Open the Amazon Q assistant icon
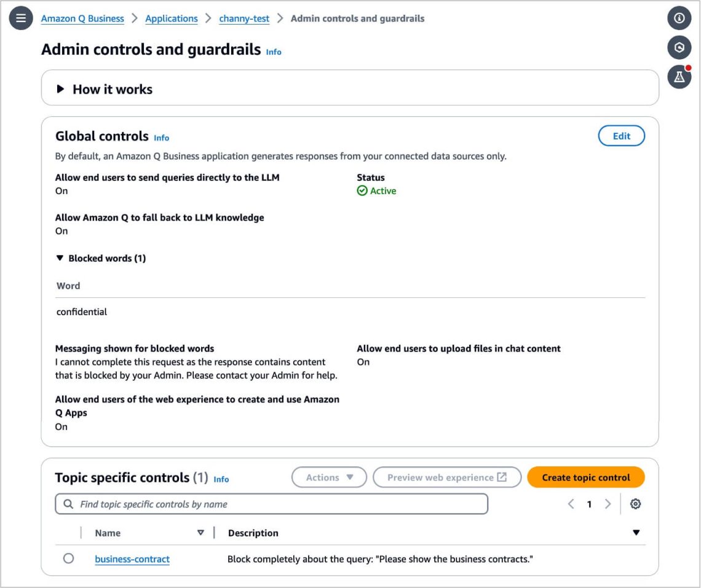701x588 pixels. tap(679, 47)
